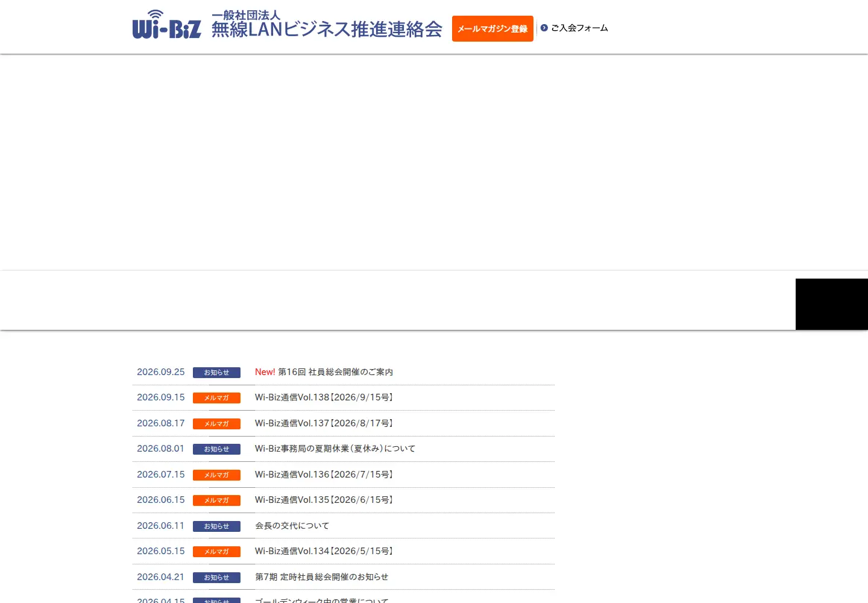Open Wi-Biz通信Vol.136【2026/7/15号】
Screen dimensions: 868x603
(324, 475)
